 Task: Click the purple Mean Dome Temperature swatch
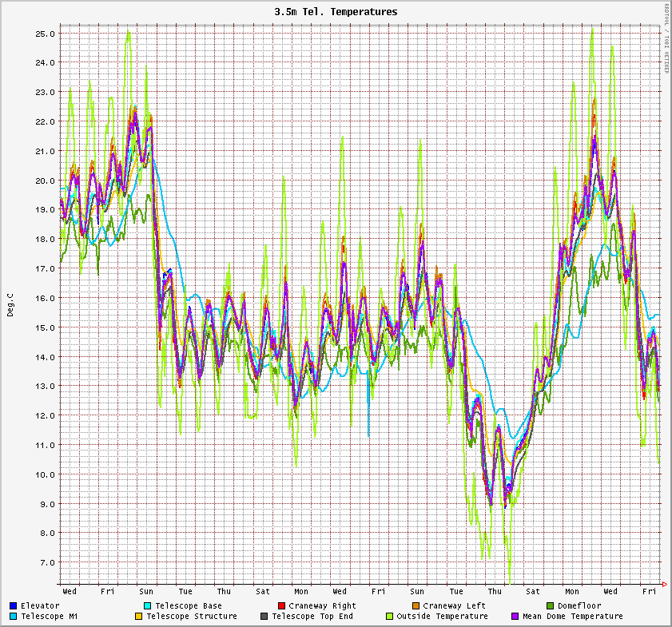[515, 617]
